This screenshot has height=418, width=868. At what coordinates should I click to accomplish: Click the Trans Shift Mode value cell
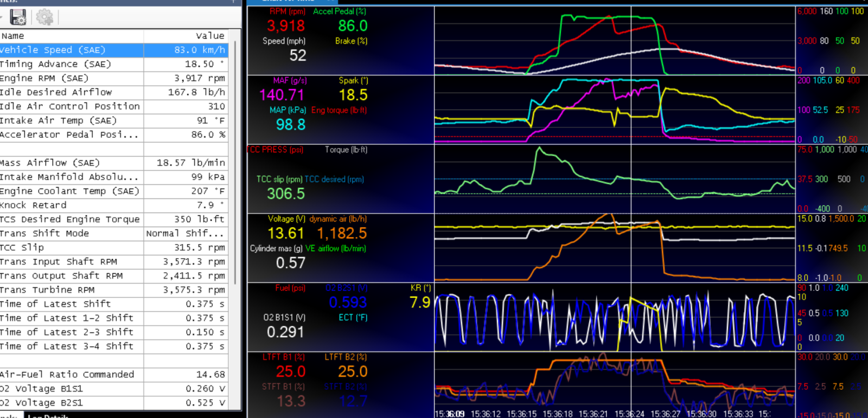point(186,233)
